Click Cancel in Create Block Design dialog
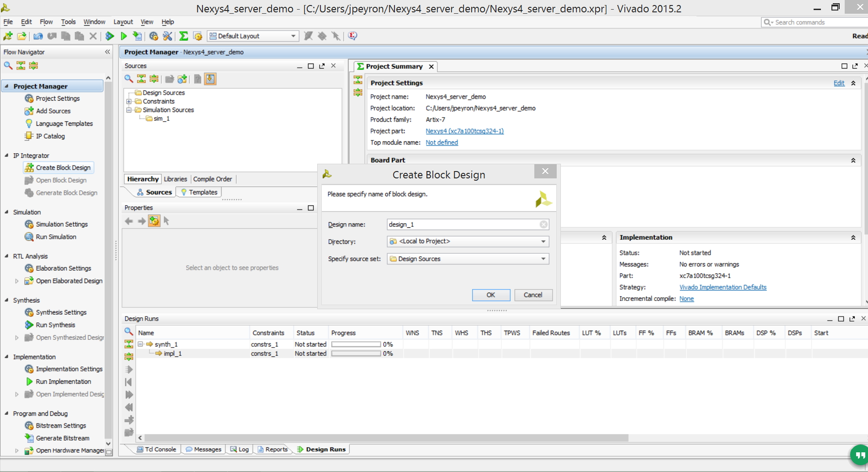The width and height of the screenshot is (868, 472). click(x=533, y=295)
